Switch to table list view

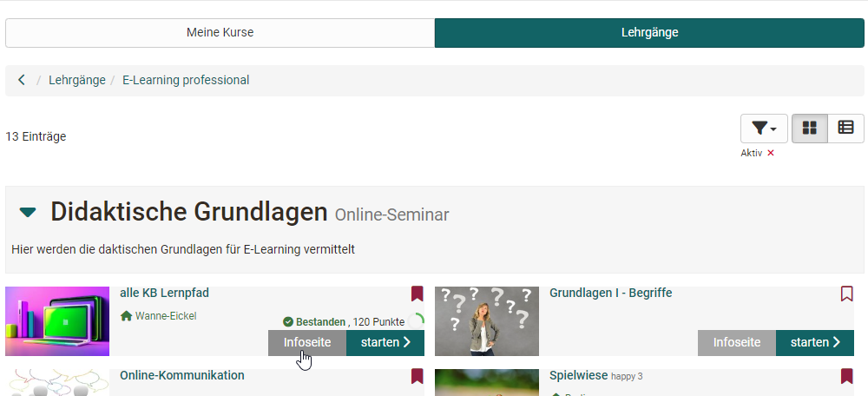click(845, 129)
